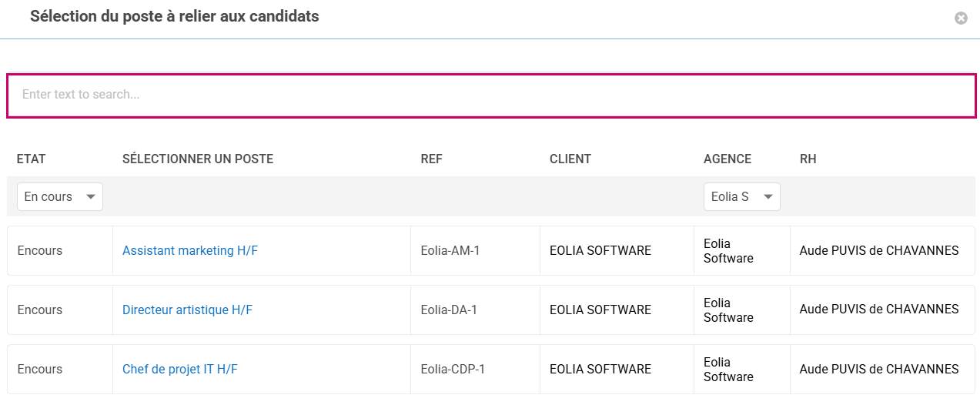The height and width of the screenshot is (405, 980).
Task: Click the Eolia-AM-1 reference cell
Action: 450,251
